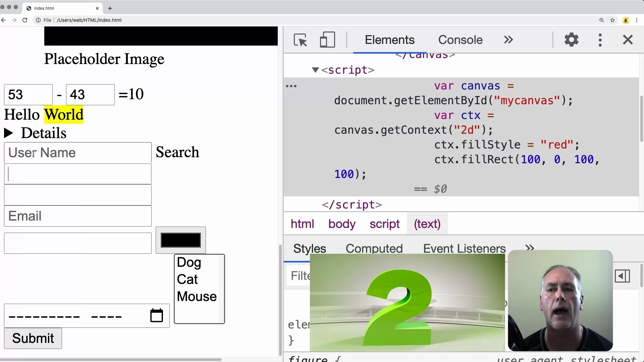The width and height of the screenshot is (644, 362).
Task: Toggle the device toolbar icon
Action: pos(327,40)
